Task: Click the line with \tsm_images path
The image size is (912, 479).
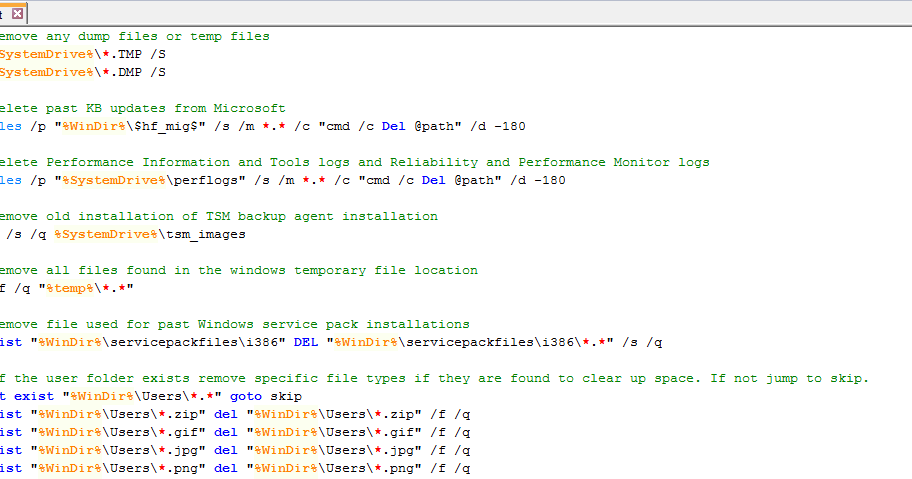Action: pos(123,234)
